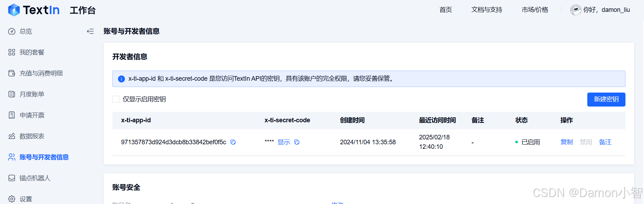
Task: Click the 状态 column header
Action: coord(521,120)
